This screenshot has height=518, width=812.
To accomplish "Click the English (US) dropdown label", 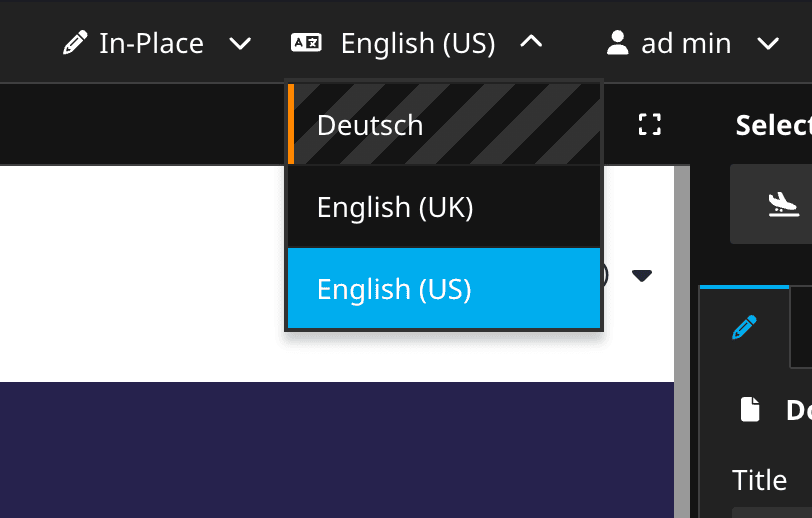I will (x=418, y=43).
